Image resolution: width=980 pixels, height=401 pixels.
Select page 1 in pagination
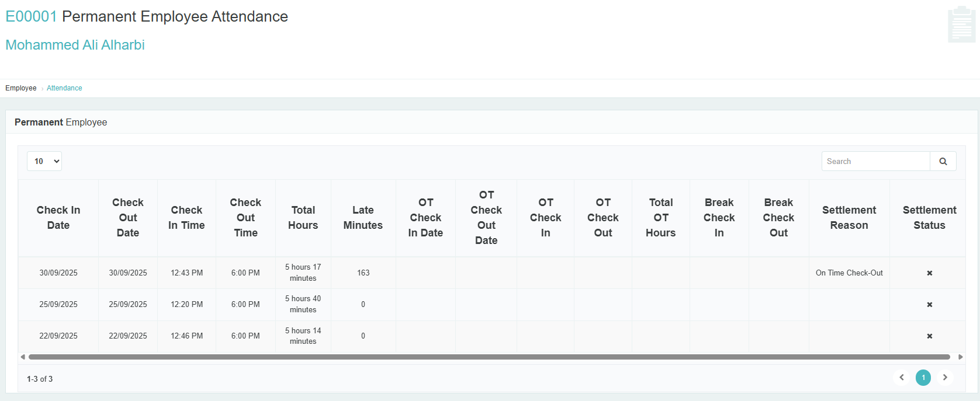pos(923,378)
